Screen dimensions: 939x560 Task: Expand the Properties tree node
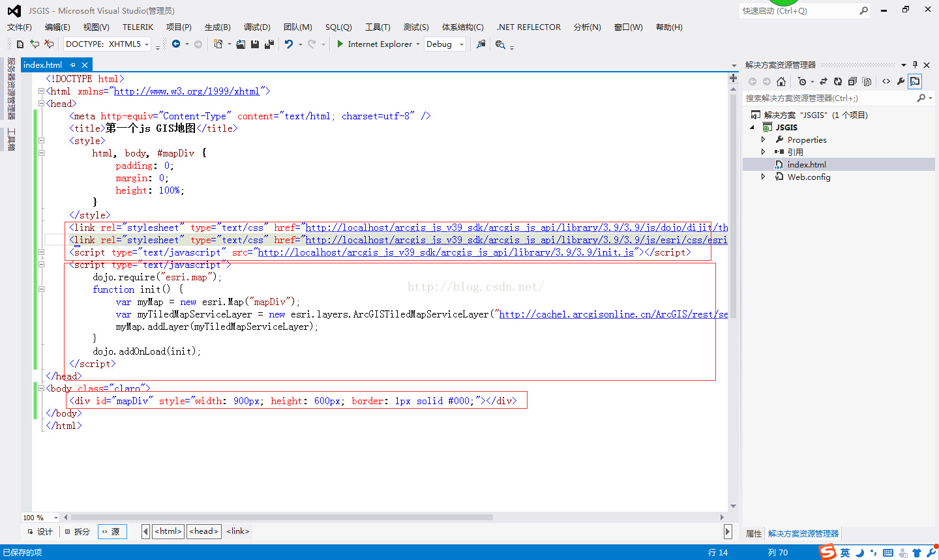763,140
